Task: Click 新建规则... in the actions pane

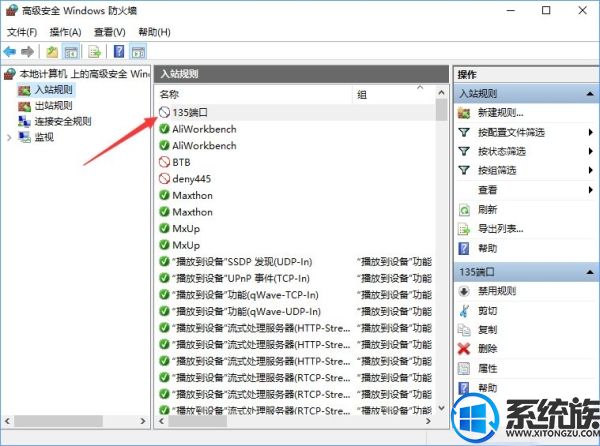Action: [501, 113]
